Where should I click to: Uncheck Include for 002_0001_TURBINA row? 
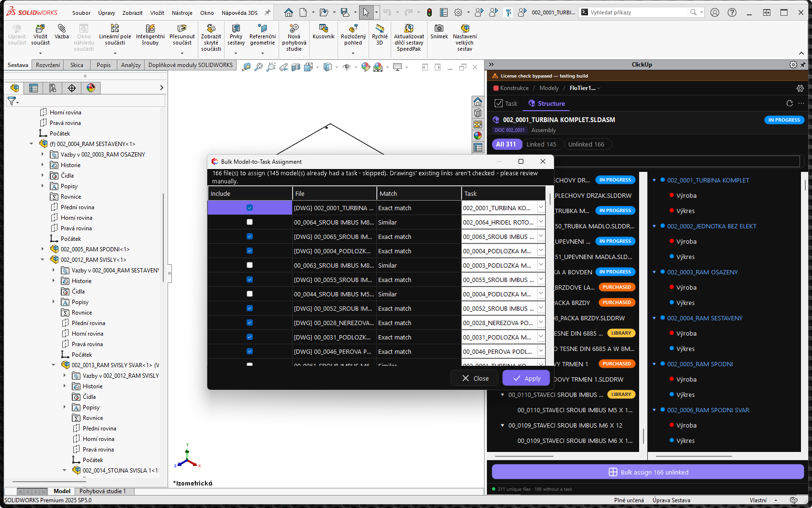click(x=249, y=208)
